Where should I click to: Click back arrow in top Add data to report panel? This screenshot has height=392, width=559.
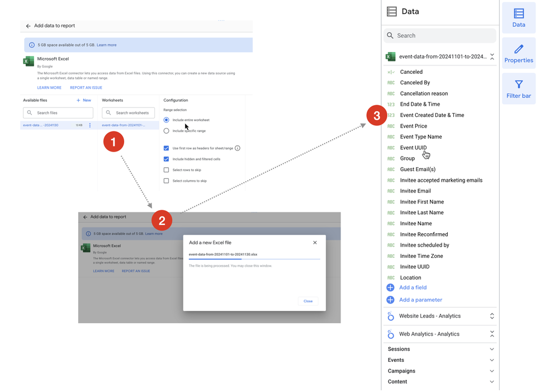click(x=28, y=26)
